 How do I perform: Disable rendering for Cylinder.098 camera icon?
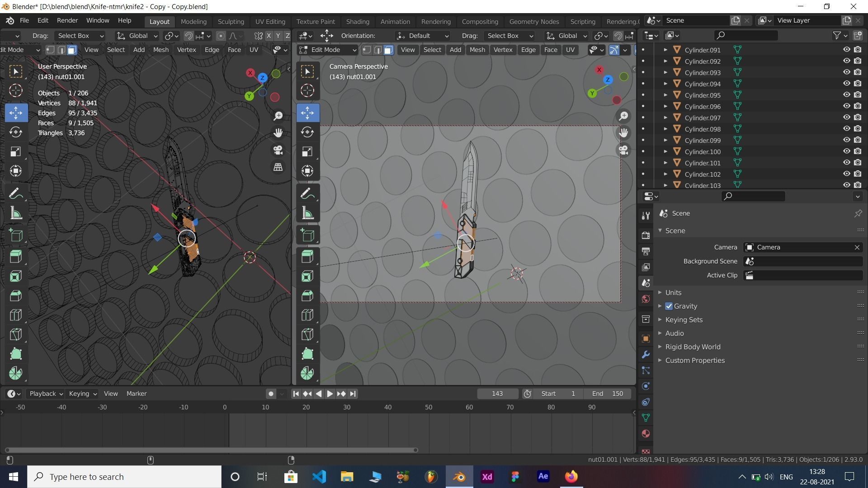(x=858, y=129)
